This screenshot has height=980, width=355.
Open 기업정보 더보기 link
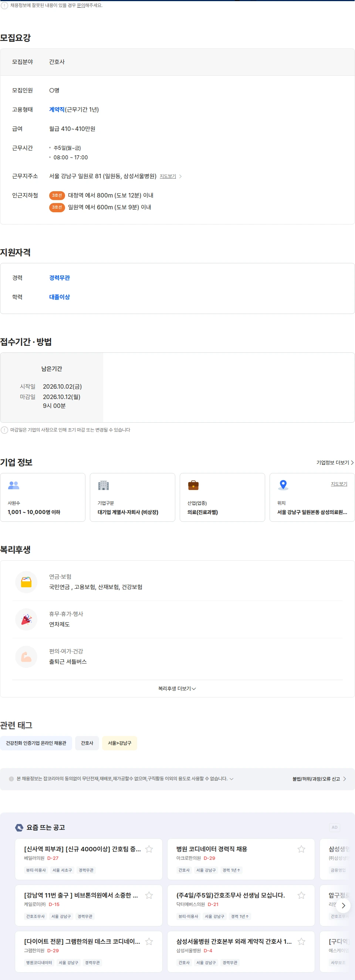click(335, 463)
